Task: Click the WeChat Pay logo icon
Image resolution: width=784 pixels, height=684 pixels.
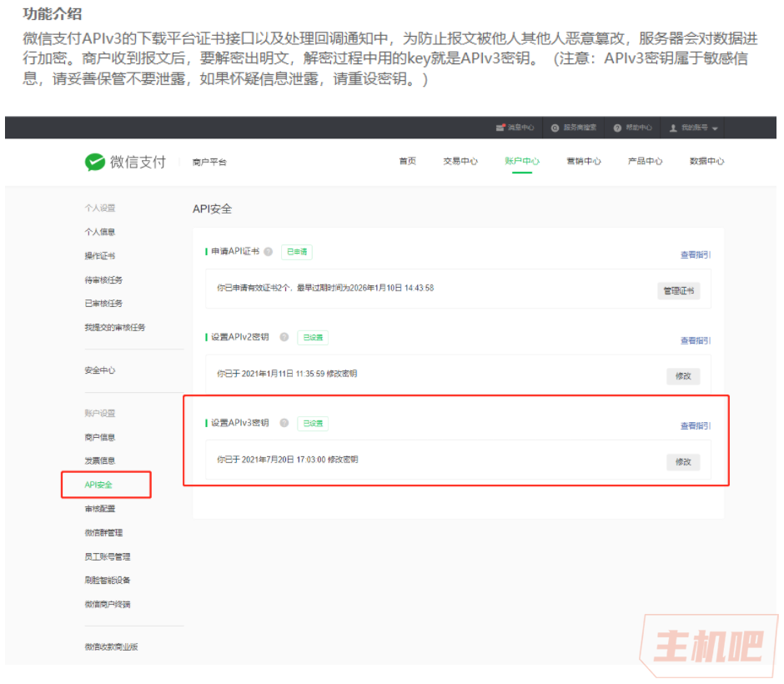Action: pos(95,162)
